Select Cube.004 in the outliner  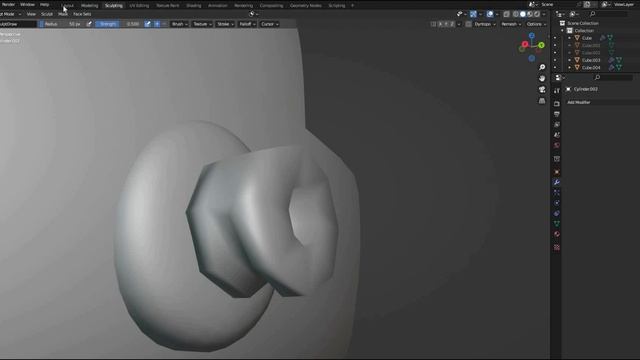[591, 67]
